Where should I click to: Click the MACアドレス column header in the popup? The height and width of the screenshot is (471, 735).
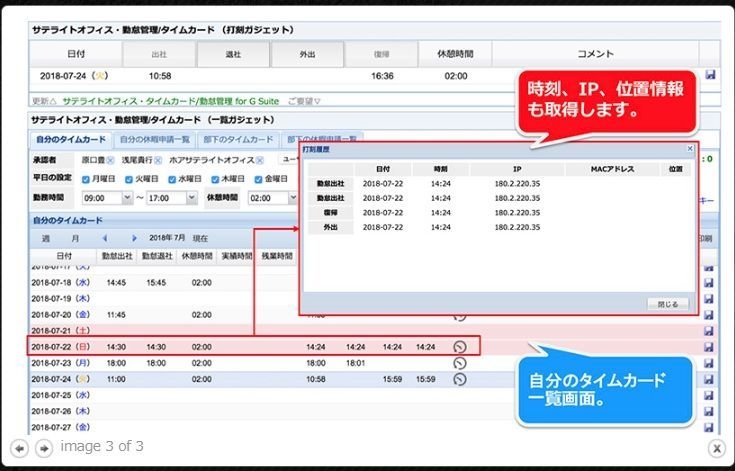[x=612, y=169]
